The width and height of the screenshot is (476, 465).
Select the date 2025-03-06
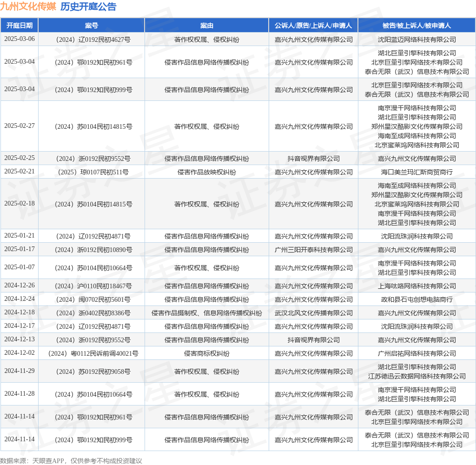coord(20,39)
